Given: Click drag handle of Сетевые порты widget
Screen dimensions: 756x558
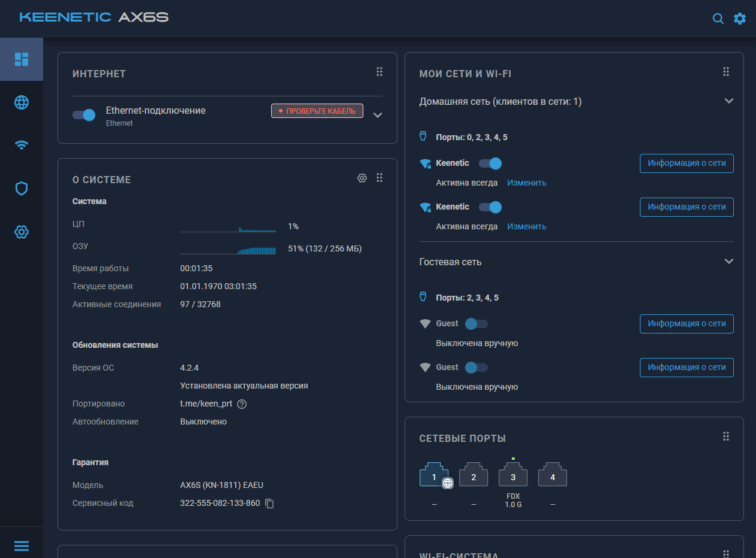Looking at the screenshot, I should tap(725, 436).
